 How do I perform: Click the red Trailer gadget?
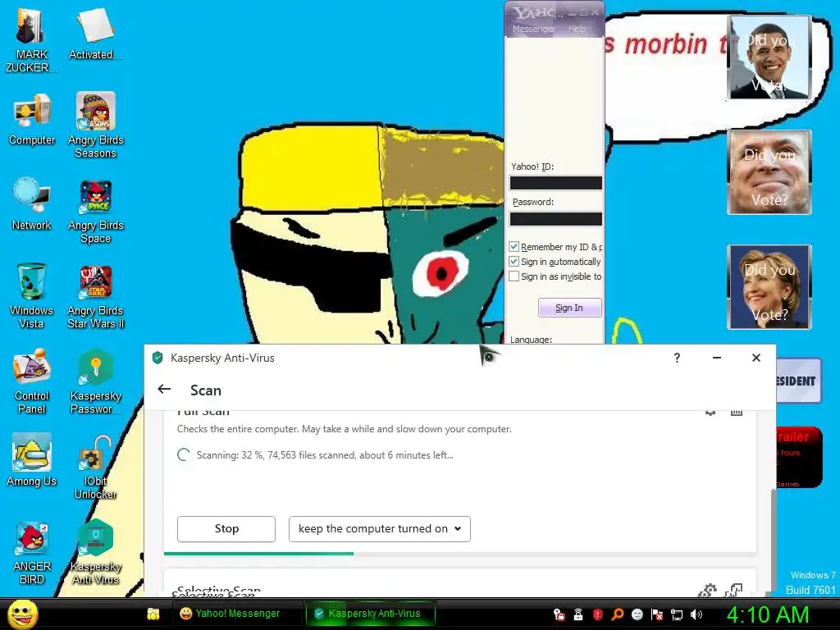pyautogui.click(x=798, y=457)
